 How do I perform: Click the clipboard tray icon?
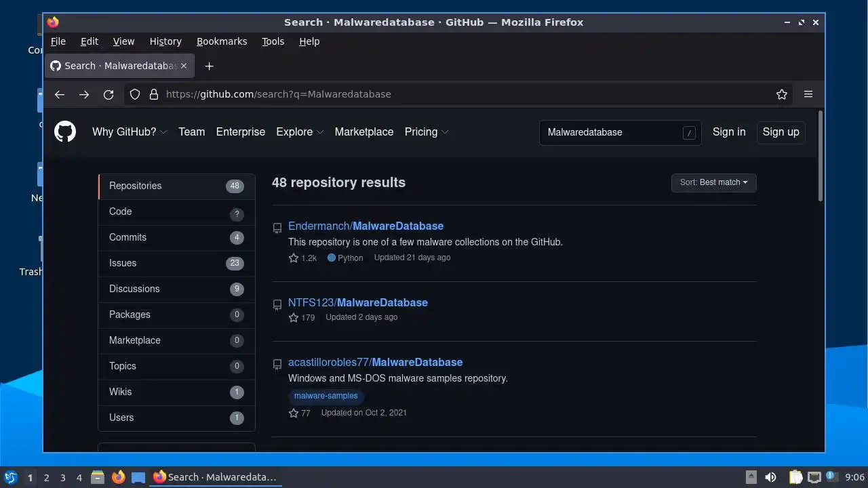pyautogui.click(x=795, y=477)
